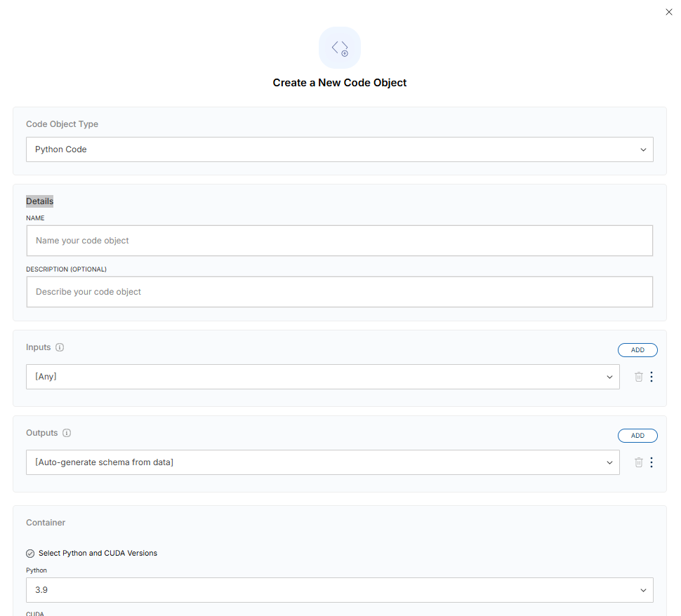The width and height of the screenshot is (681, 616).
Task: Expand the [Any] inputs dropdown
Action: pyautogui.click(x=323, y=377)
